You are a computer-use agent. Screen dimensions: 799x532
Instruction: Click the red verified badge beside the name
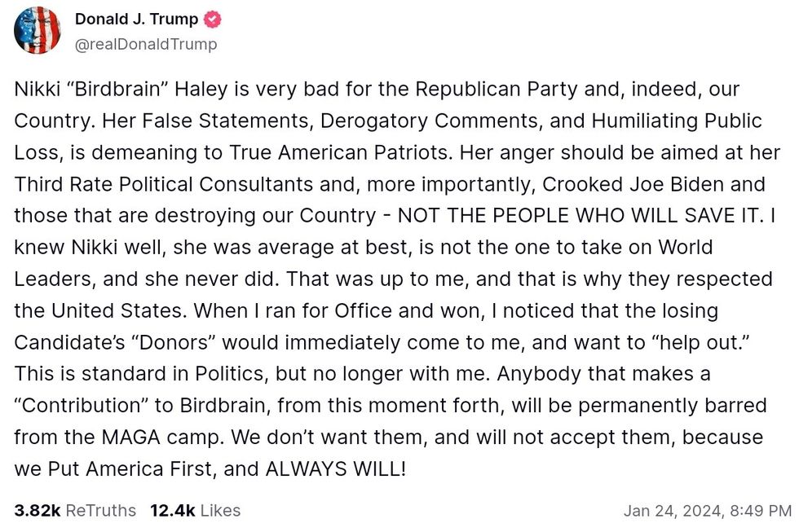(x=211, y=20)
